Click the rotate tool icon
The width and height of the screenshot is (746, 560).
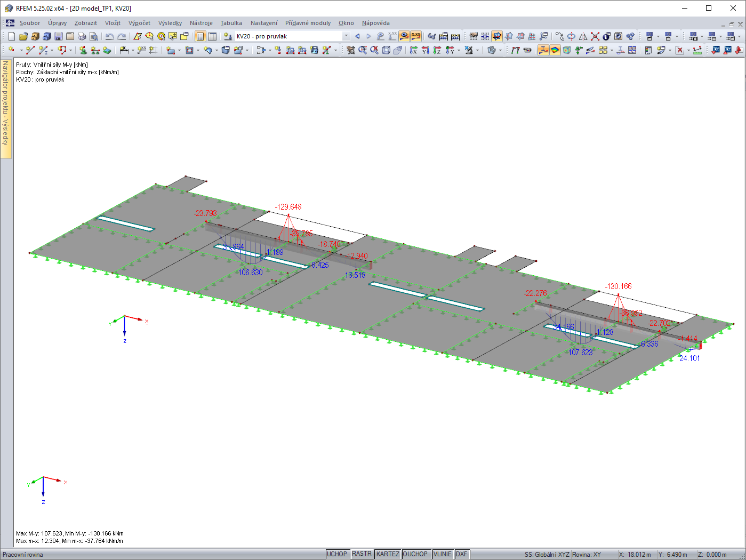[x=572, y=36]
